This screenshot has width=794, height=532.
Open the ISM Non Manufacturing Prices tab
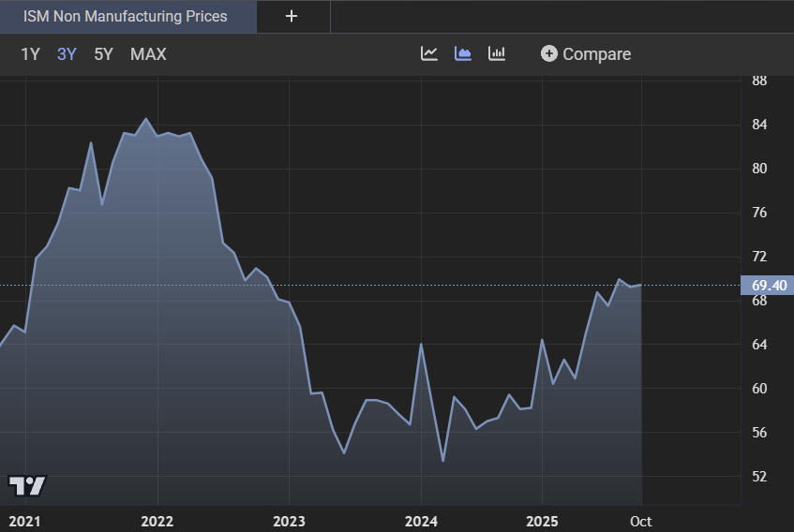point(126,16)
